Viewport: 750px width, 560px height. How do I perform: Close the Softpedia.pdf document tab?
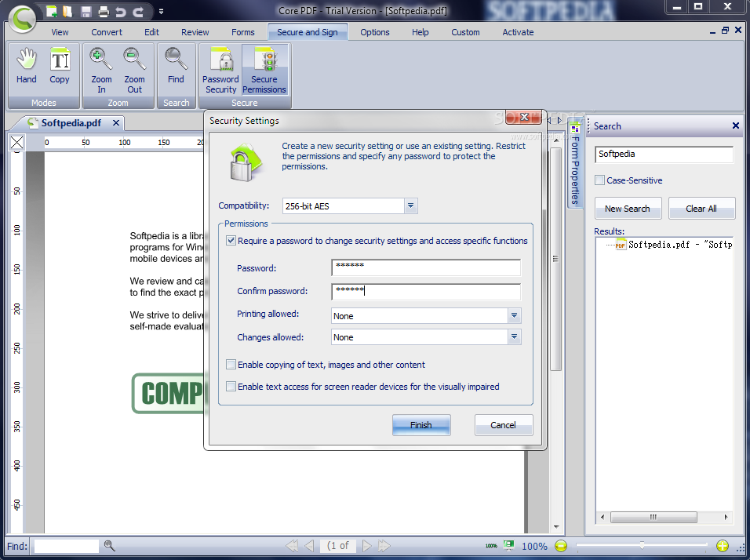(116, 123)
